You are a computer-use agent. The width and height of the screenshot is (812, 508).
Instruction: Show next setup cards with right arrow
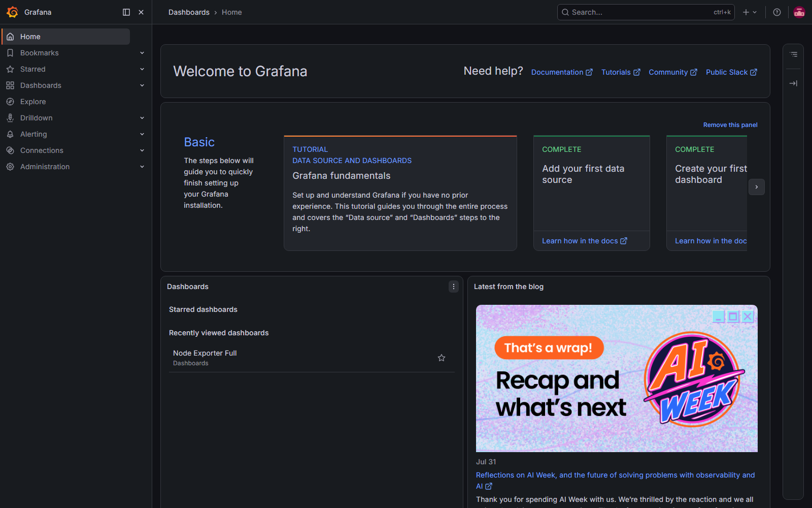(757, 187)
